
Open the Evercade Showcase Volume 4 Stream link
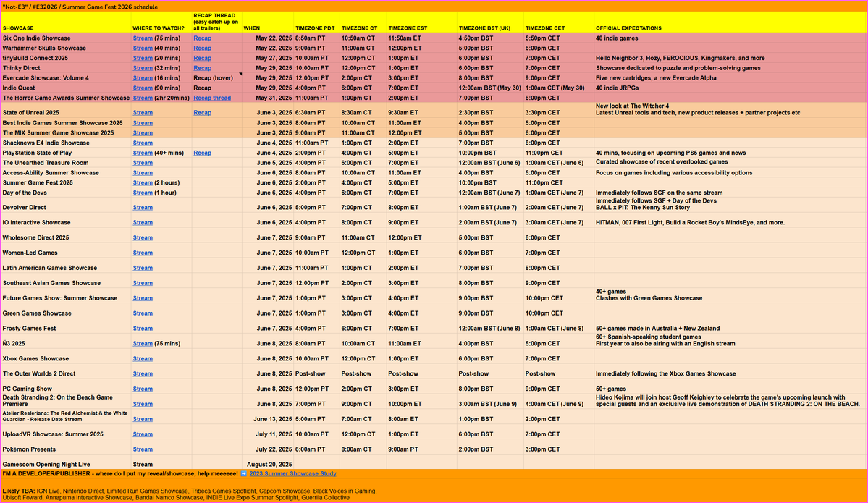coord(143,78)
